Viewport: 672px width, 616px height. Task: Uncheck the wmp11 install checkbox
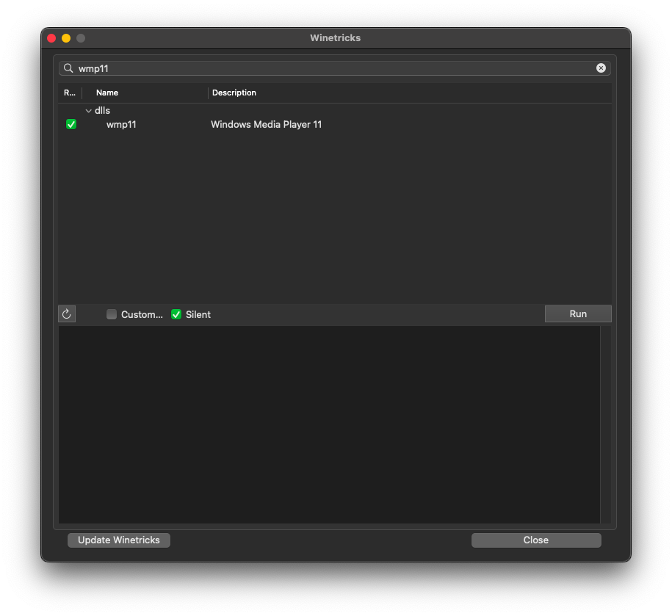(x=71, y=125)
